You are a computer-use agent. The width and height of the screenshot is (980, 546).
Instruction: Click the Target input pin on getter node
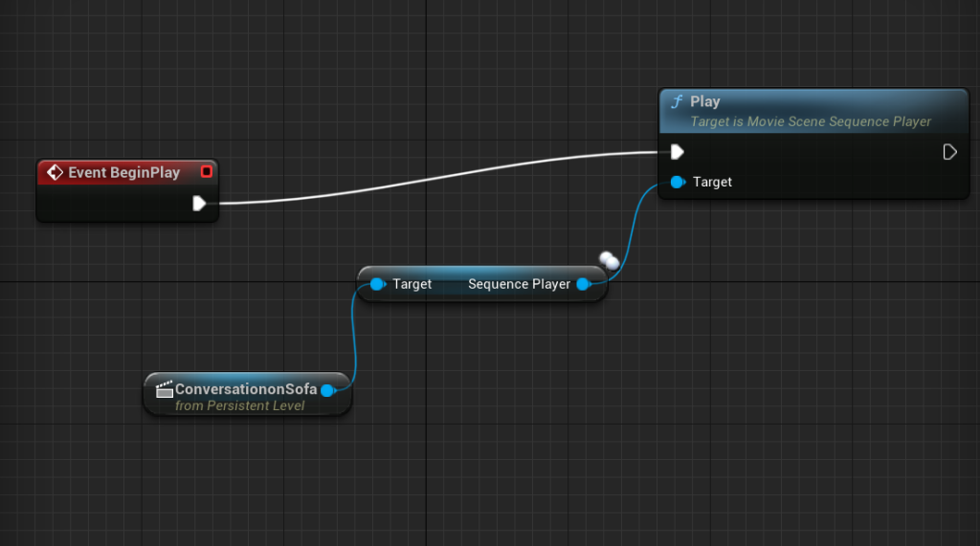(x=377, y=284)
